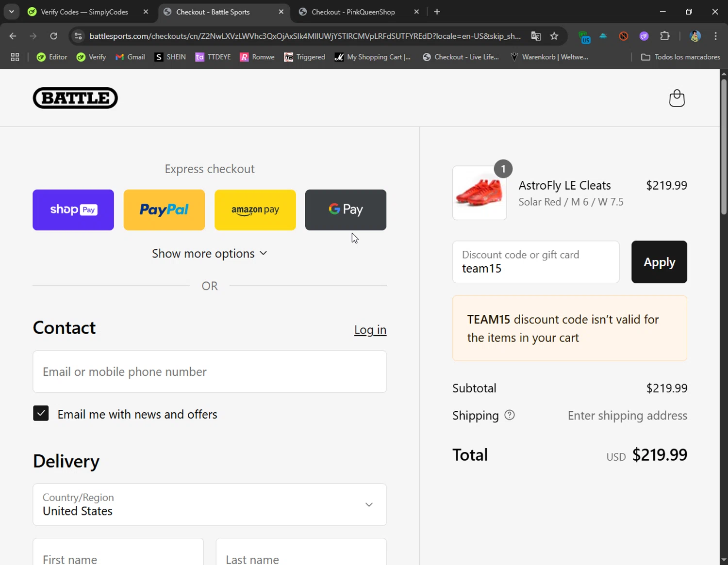Open the Romwe bookmark
Image resolution: width=728 pixels, height=565 pixels.
pyautogui.click(x=257, y=57)
